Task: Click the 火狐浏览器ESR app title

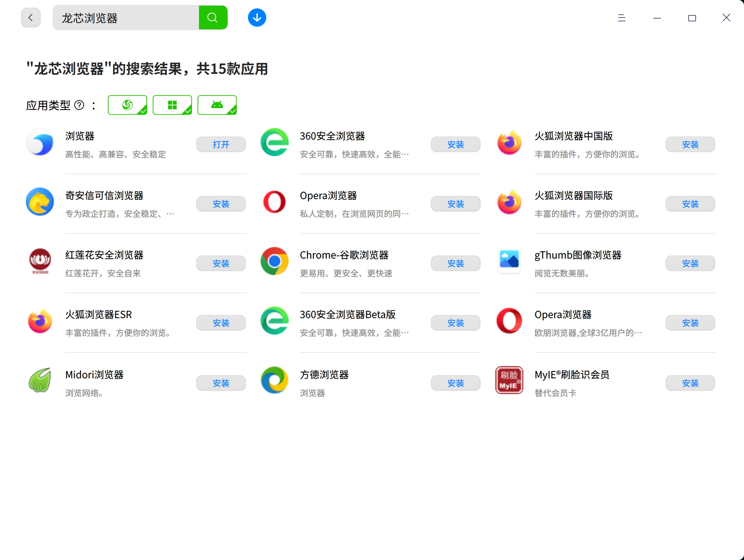Action: pyautogui.click(x=98, y=314)
